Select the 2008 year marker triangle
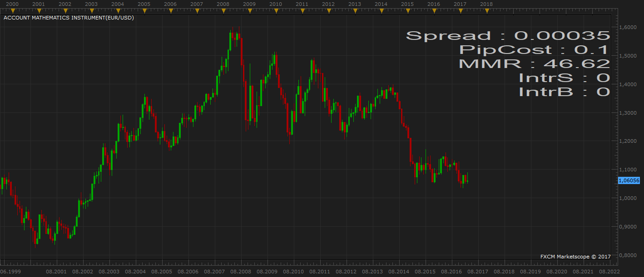Screen dimensions: 644x277 pyautogui.click(x=223, y=11)
